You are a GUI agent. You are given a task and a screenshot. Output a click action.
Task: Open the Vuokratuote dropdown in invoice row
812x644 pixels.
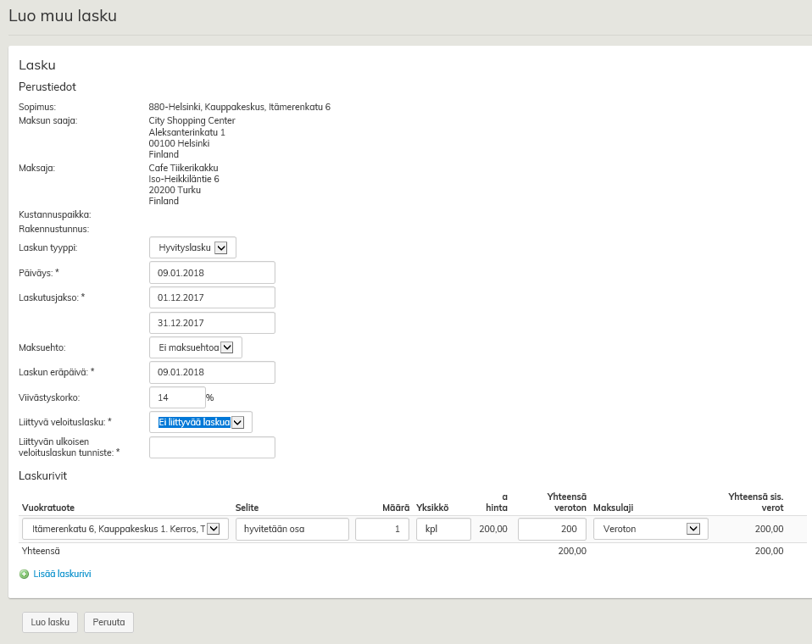click(125, 529)
